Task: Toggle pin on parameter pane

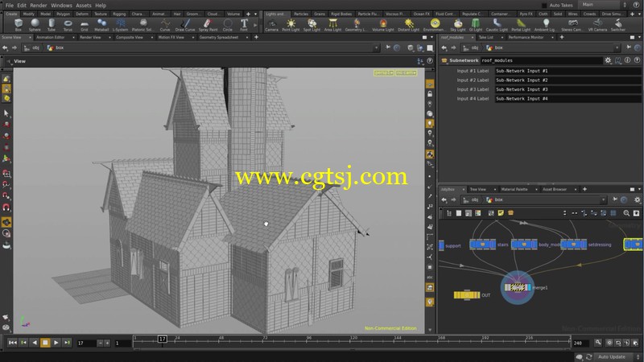Action: click(x=629, y=47)
